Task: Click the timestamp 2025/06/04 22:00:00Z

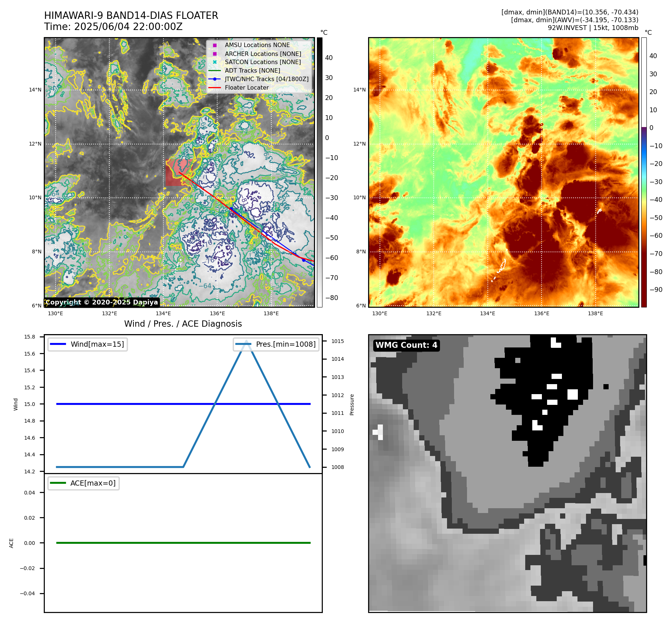Action: point(128,27)
